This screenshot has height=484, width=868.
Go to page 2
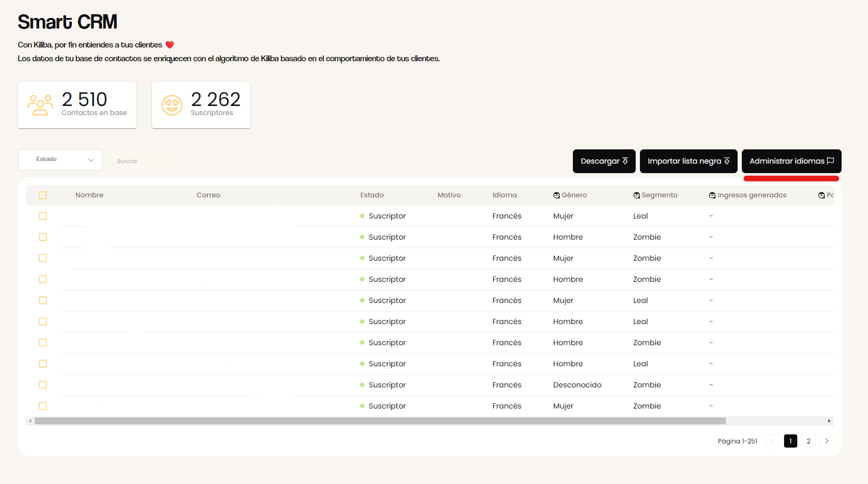[x=808, y=441]
